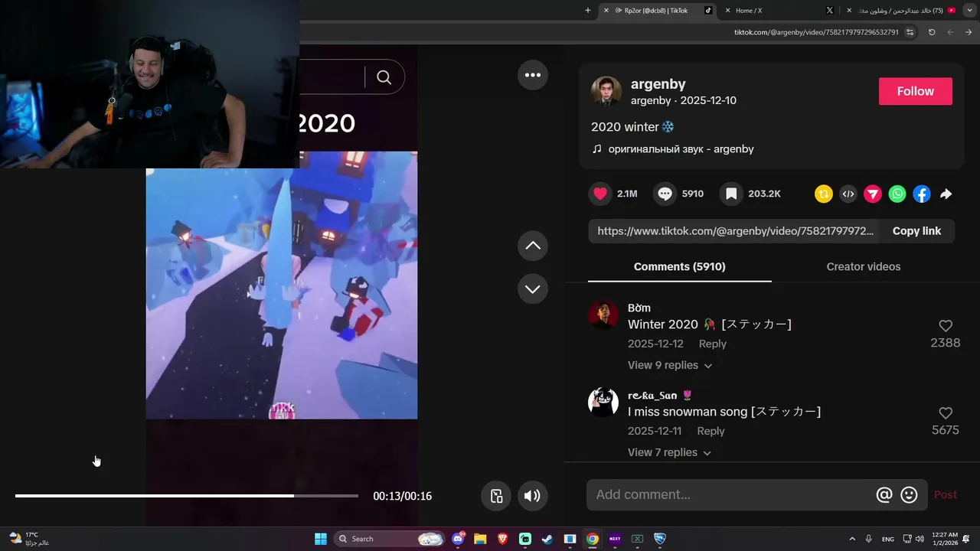This screenshot has width=980, height=551.
Task: Open comments via speech bubble icon
Action: tap(665, 194)
